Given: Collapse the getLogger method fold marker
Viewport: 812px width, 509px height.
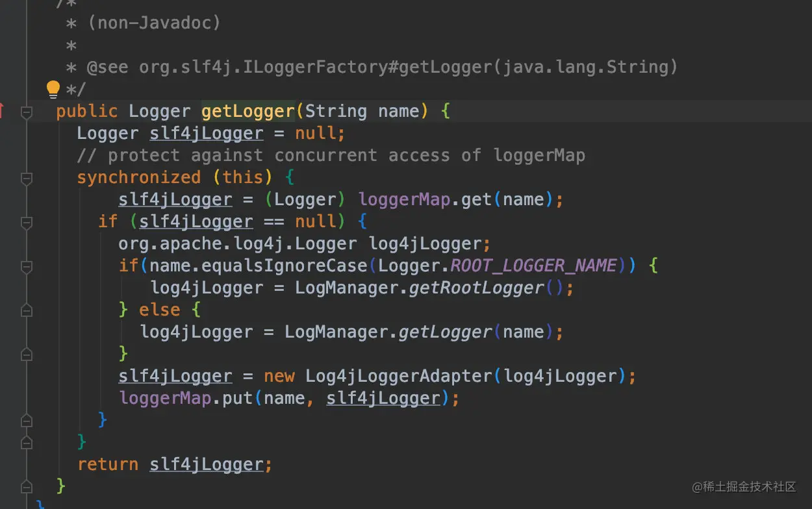Looking at the screenshot, I should point(27,112).
